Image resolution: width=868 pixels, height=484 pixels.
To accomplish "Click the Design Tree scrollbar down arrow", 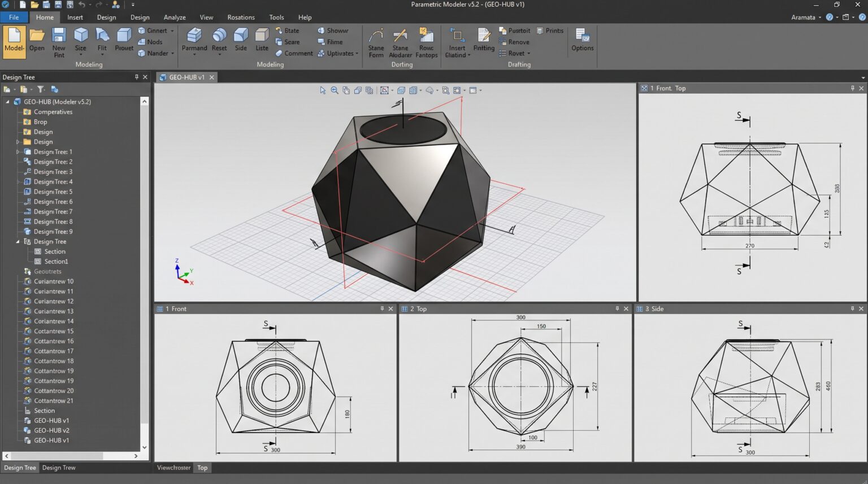I will [x=144, y=447].
